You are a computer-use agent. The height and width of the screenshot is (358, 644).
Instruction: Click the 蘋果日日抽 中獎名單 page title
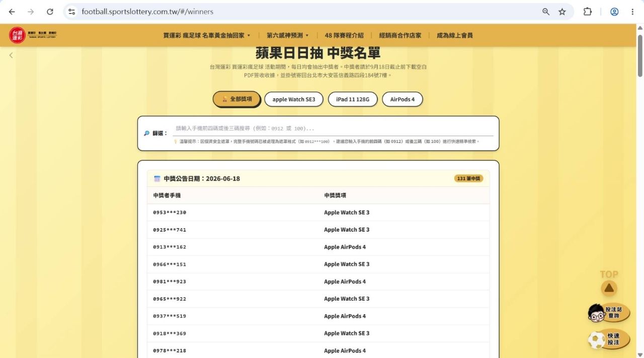tap(318, 52)
